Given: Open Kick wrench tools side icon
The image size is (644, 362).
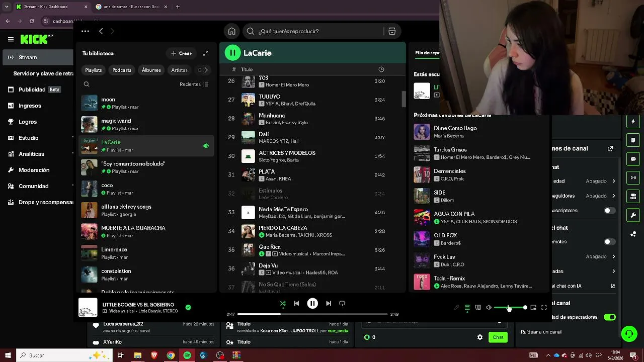Looking at the screenshot, I should coord(633,215).
